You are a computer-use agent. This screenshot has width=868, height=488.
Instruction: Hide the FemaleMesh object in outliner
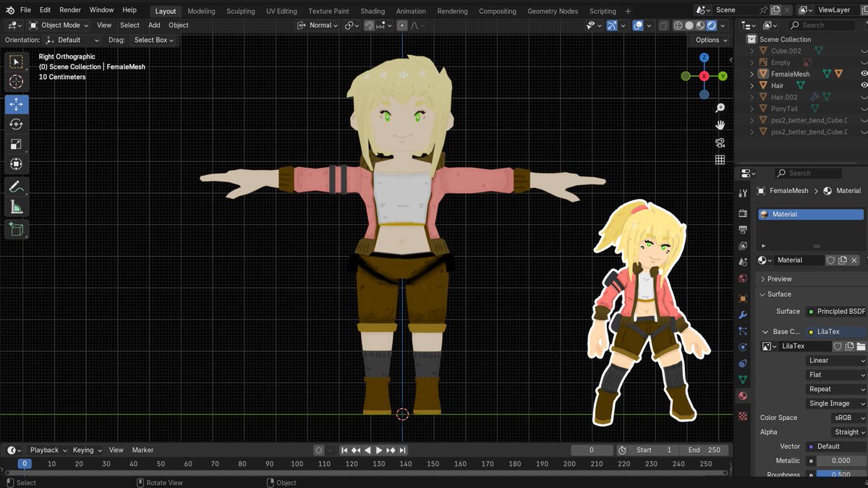[864, 74]
